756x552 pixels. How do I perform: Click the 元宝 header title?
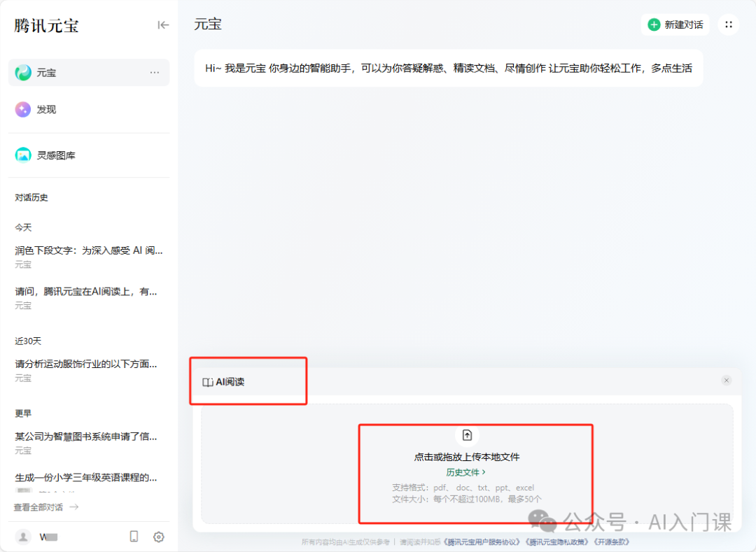click(x=208, y=24)
